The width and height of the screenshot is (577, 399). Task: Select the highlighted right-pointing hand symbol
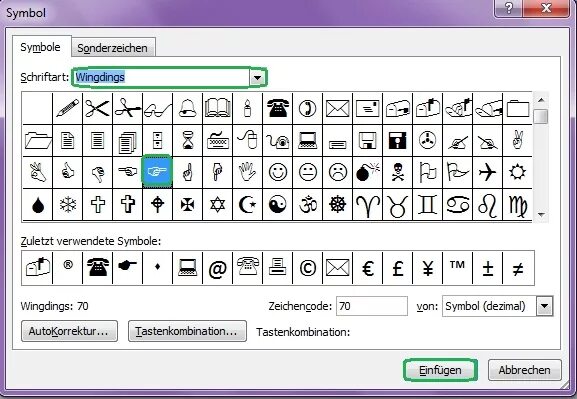[x=157, y=172]
